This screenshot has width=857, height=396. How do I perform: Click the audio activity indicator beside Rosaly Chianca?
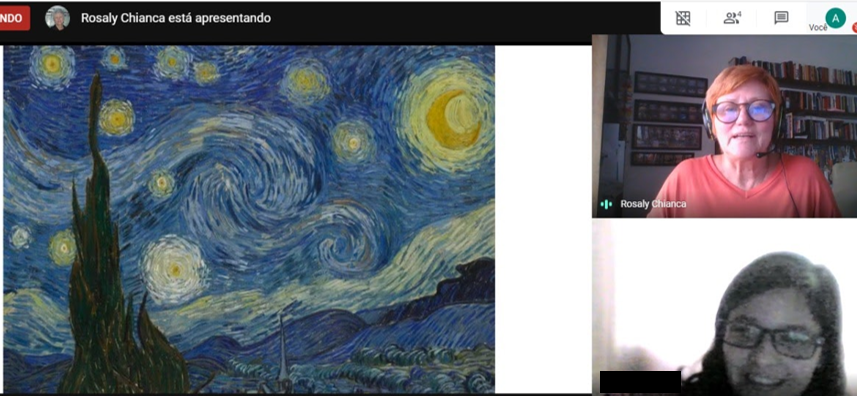click(606, 204)
